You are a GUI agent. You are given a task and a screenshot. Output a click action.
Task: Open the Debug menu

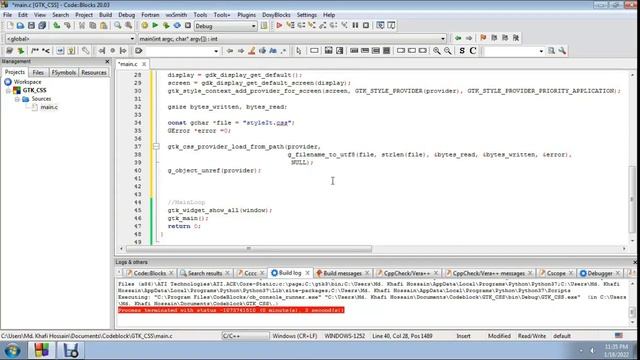pyautogui.click(x=127, y=15)
